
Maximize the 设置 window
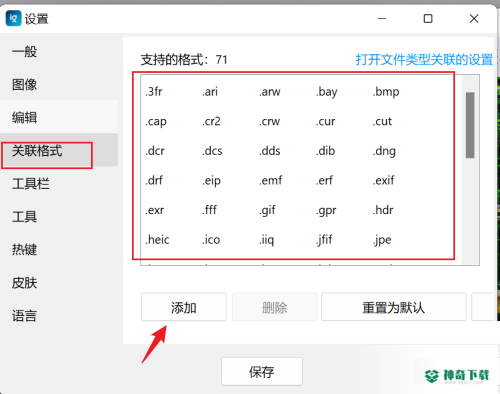[428, 19]
